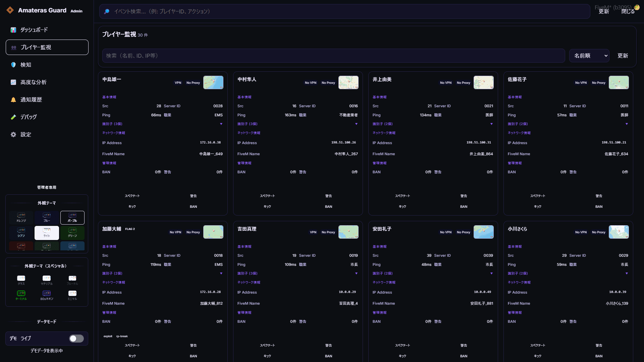The width and height of the screenshot is (644, 362).
Task: Choose the グラス special theme
Action: 21,280
